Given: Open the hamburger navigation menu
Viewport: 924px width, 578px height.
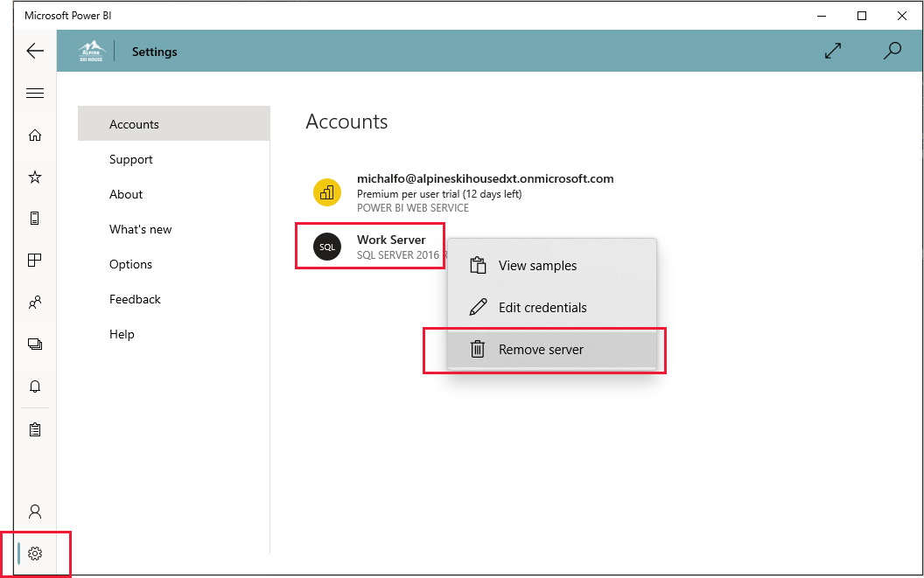Looking at the screenshot, I should 35,93.
